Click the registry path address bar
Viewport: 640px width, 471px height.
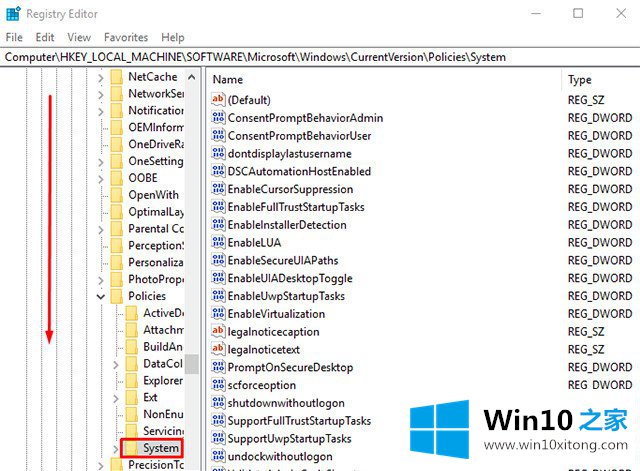click(320, 57)
